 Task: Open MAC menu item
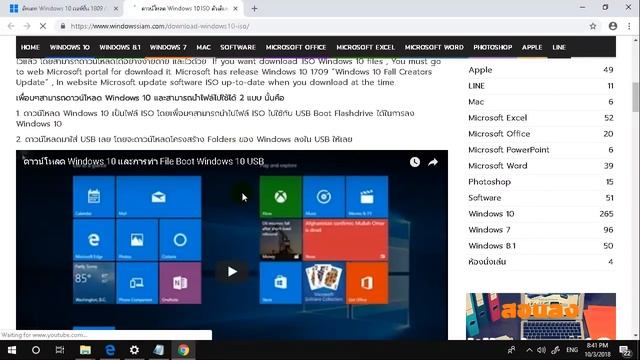(x=203, y=47)
